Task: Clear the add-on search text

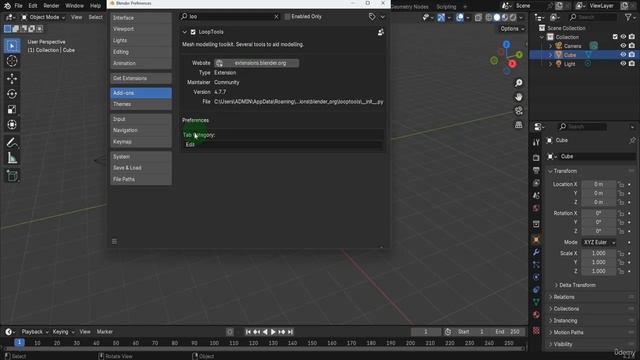Action: (x=276, y=17)
